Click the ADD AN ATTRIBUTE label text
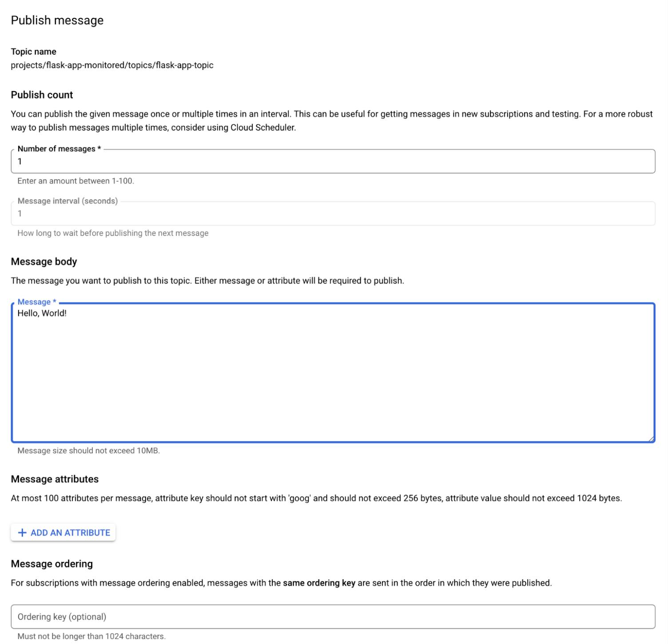Screen dimensions: 668x644 pos(70,532)
